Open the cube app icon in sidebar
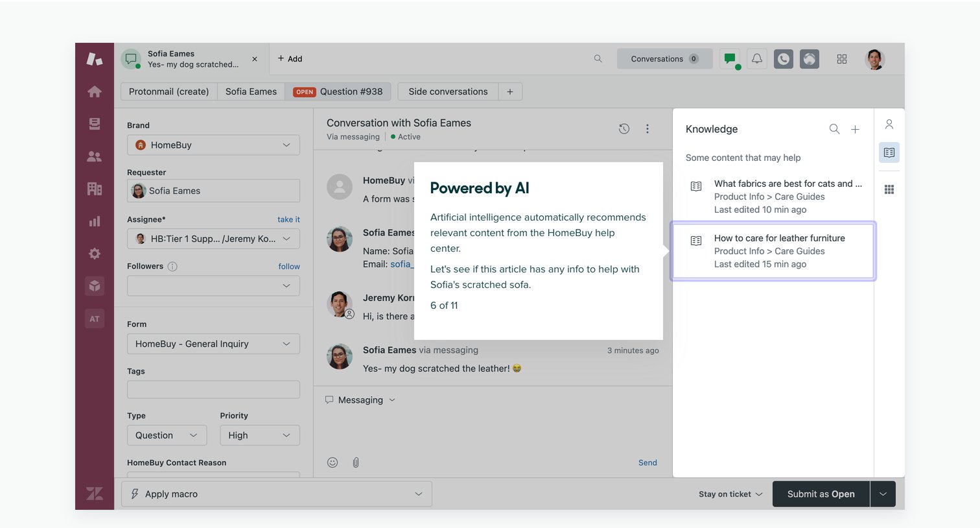The image size is (980, 528). [x=95, y=286]
